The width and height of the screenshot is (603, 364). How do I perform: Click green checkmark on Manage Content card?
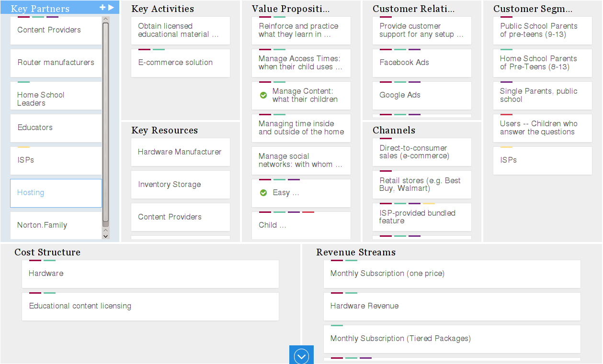[263, 95]
